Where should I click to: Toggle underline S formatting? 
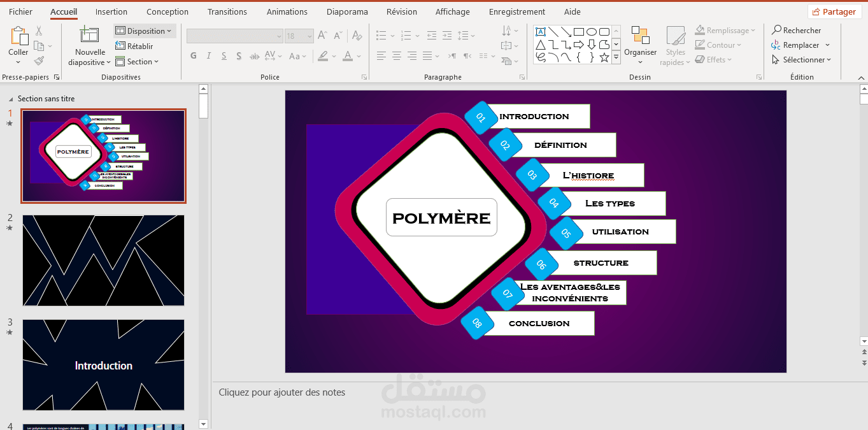(x=223, y=56)
